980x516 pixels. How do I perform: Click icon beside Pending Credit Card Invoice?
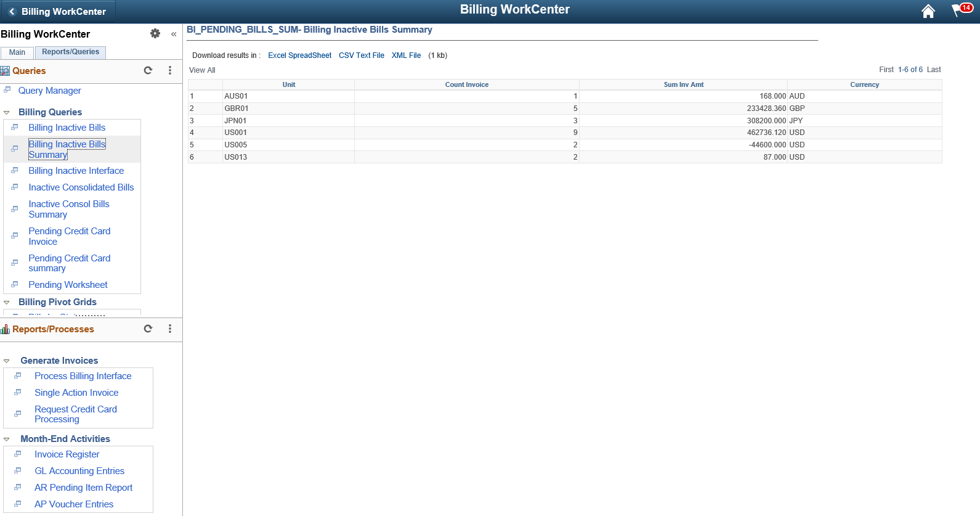tap(15, 235)
